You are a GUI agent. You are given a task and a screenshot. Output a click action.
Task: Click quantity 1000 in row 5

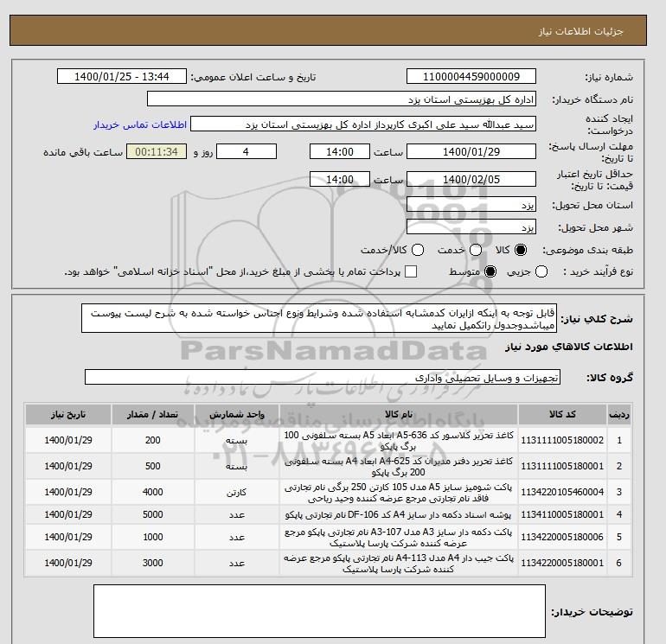tap(153, 537)
